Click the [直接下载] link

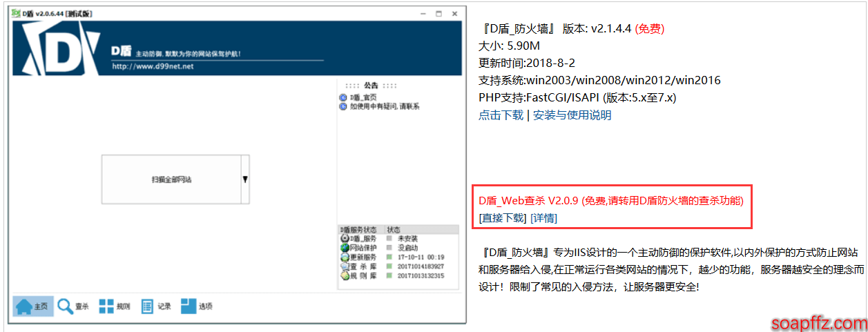[503, 218]
